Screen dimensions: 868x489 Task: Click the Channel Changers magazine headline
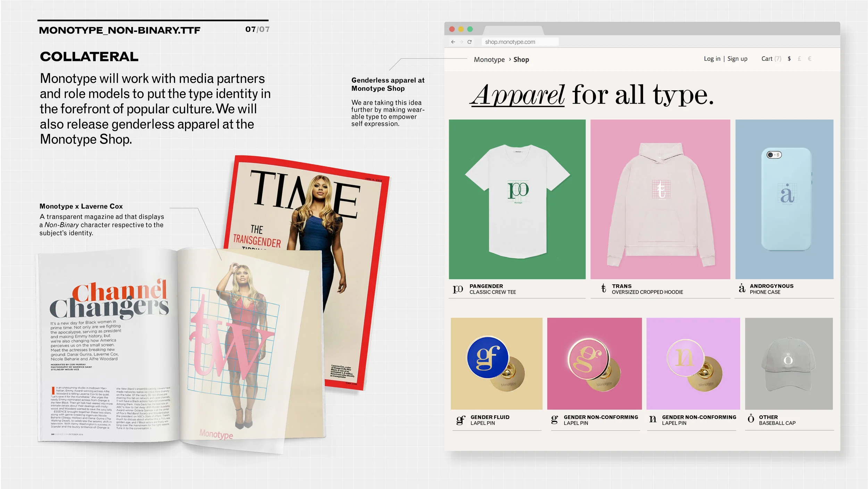tap(109, 300)
